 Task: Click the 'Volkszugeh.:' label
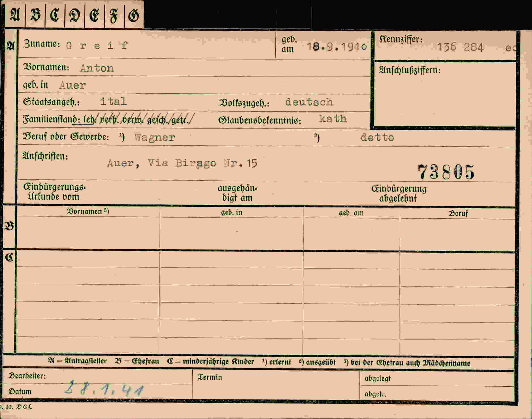coord(244,103)
